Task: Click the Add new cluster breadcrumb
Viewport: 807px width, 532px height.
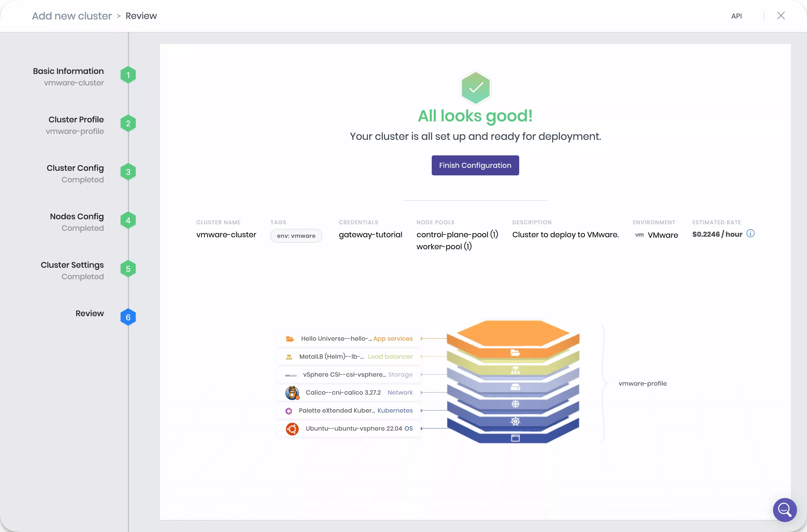Action: click(x=72, y=16)
